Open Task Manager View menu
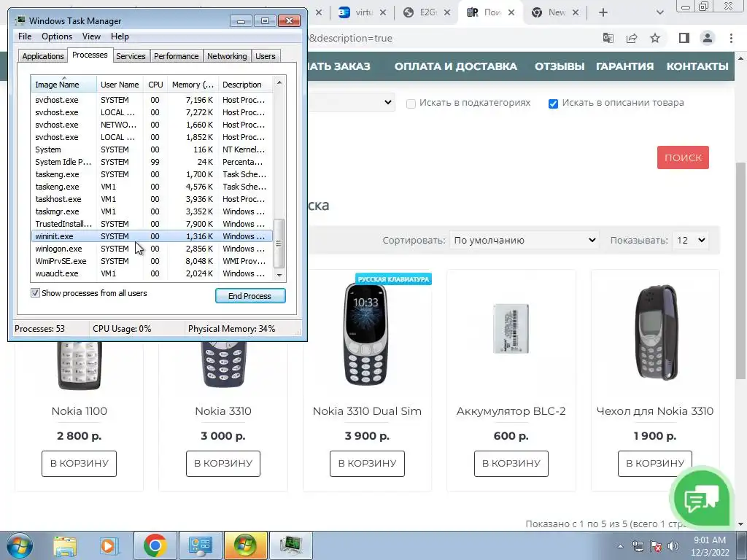The image size is (747, 560). point(91,36)
